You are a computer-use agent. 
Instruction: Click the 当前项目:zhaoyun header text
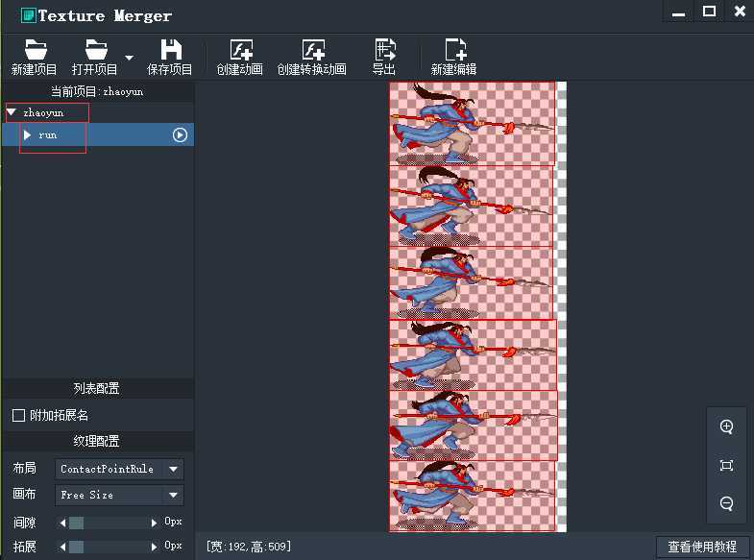tap(97, 91)
